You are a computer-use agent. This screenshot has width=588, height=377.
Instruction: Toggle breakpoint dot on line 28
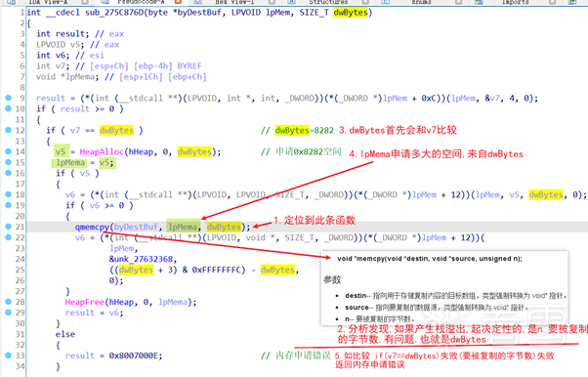click(x=8, y=302)
